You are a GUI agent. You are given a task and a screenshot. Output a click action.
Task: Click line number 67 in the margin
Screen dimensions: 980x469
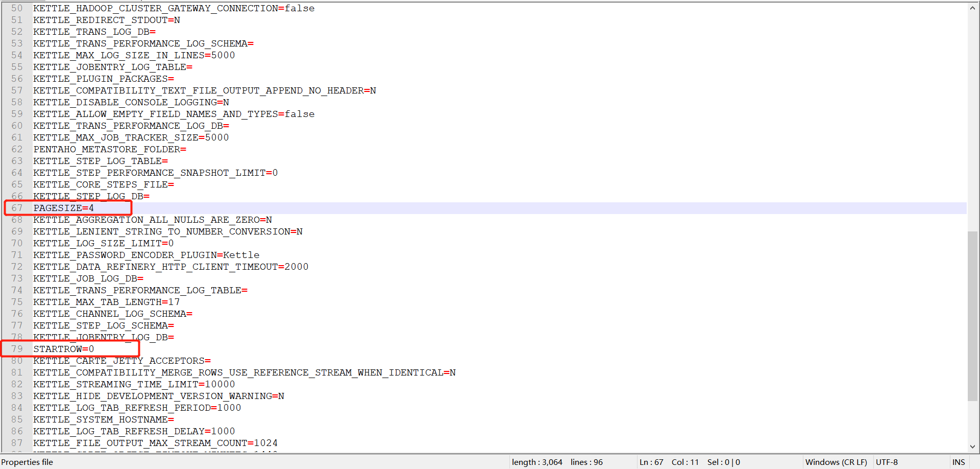pos(17,208)
